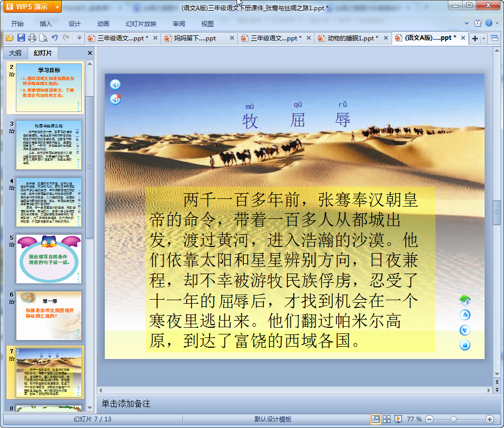This screenshot has width=504, height=428.
Task: Expand the quick access toolbar customize arrow
Action: click(x=79, y=38)
